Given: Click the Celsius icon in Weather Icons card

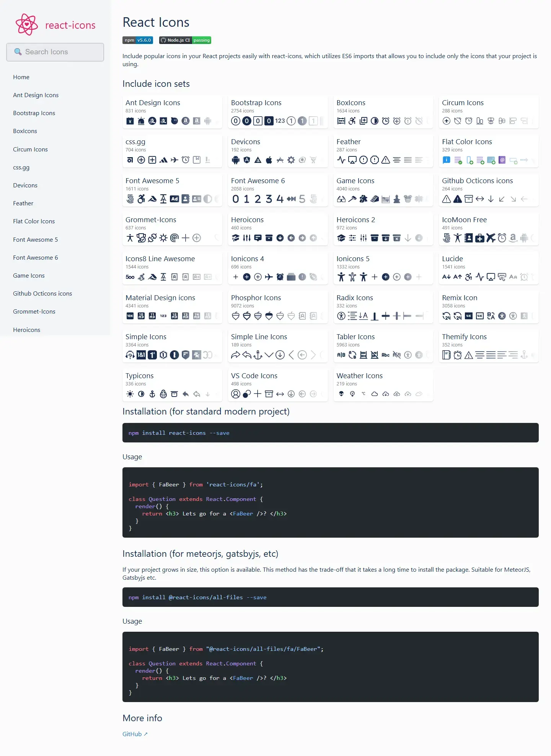Looking at the screenshot, I should [364, 393].
